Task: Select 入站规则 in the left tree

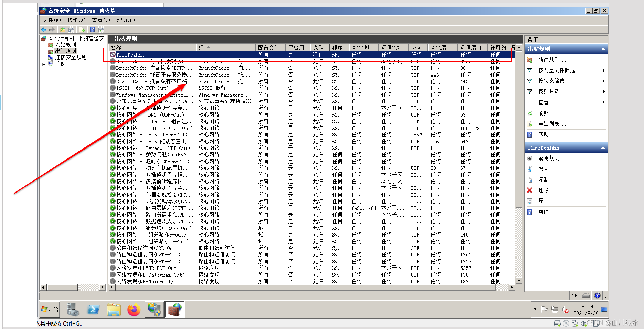Action: (65, 45)
